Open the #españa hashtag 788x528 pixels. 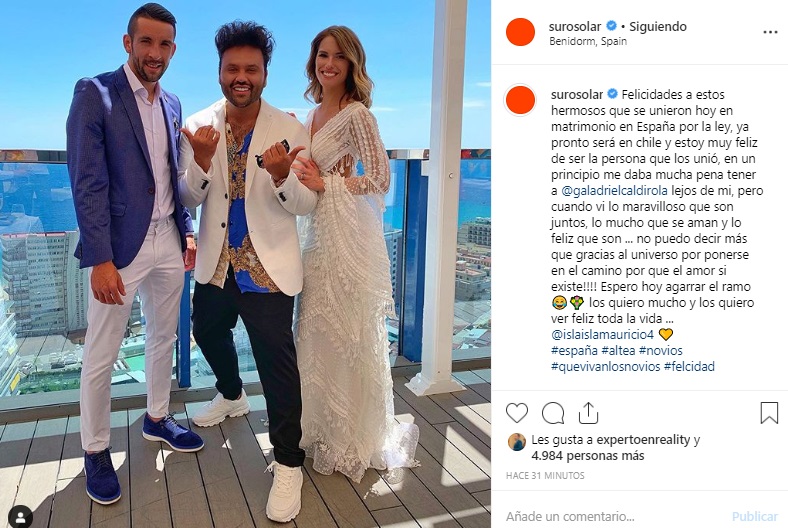(x=574, y=351)
